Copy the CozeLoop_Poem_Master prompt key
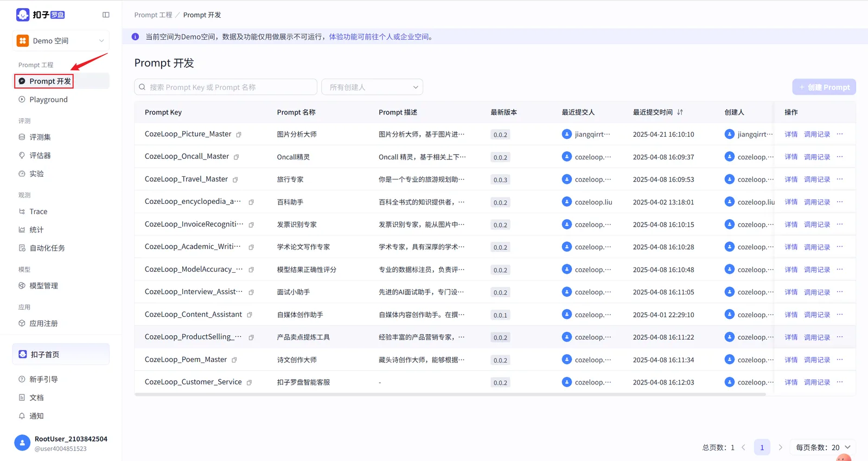Viewport: 868px width, 461px height. click(x=234, y=360)
